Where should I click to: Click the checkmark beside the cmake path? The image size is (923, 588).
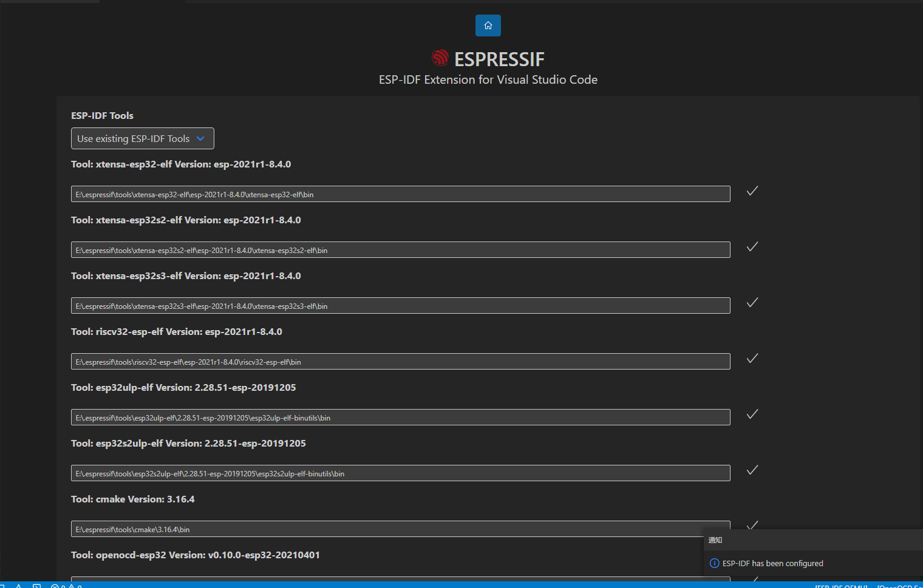[752, 524]
